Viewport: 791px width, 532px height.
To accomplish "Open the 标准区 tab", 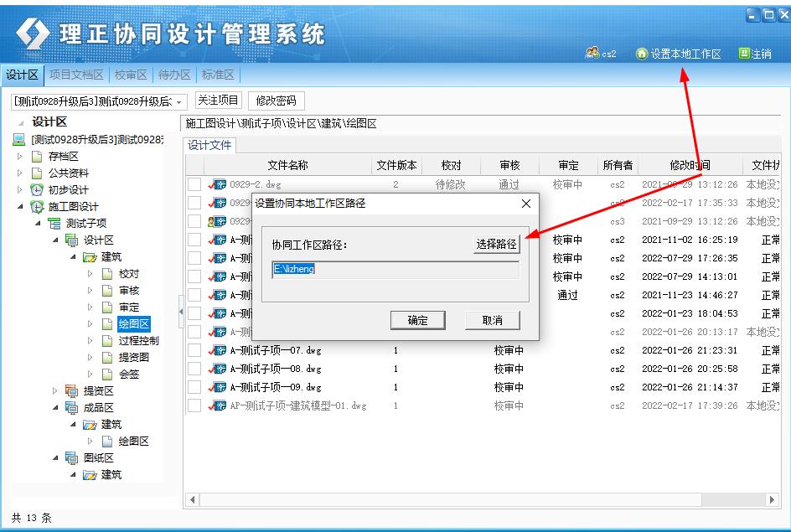I will (217, 75).
